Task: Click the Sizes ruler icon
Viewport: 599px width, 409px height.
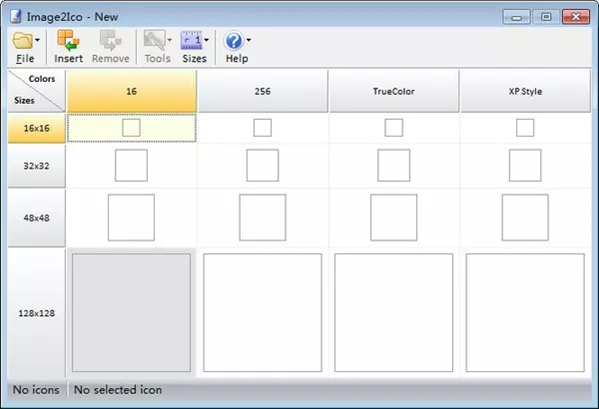Action: click(x=191, y=40)
